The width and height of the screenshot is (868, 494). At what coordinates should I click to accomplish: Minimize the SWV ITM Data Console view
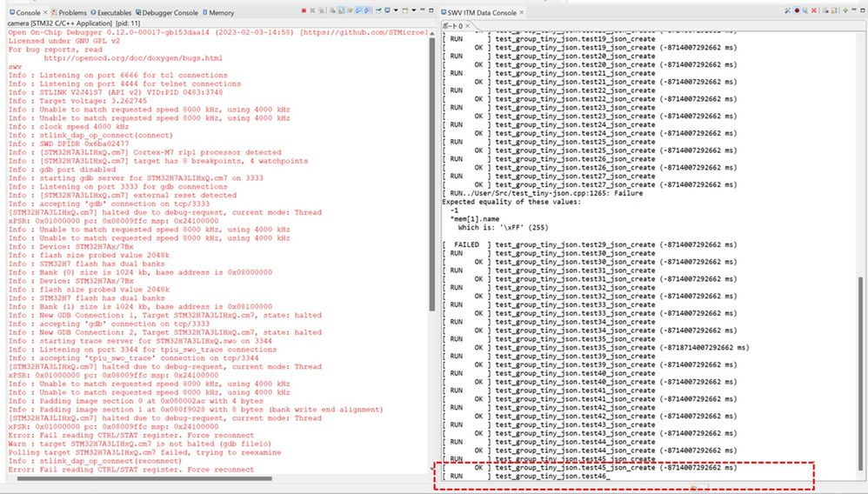pos(854,10)
